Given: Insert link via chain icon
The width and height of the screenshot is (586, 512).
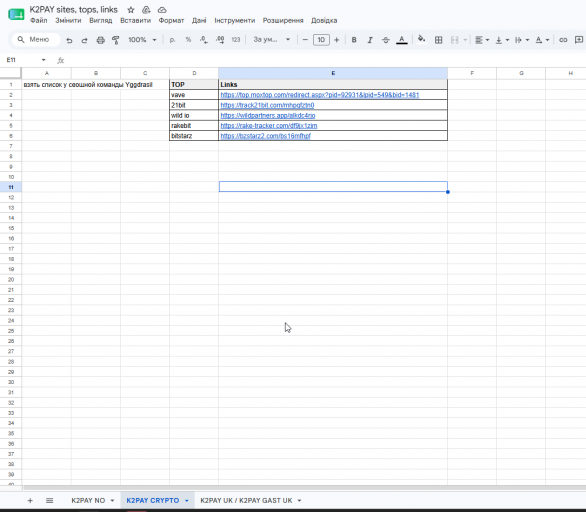Looking at the screenshot, I should coord(563,40).
